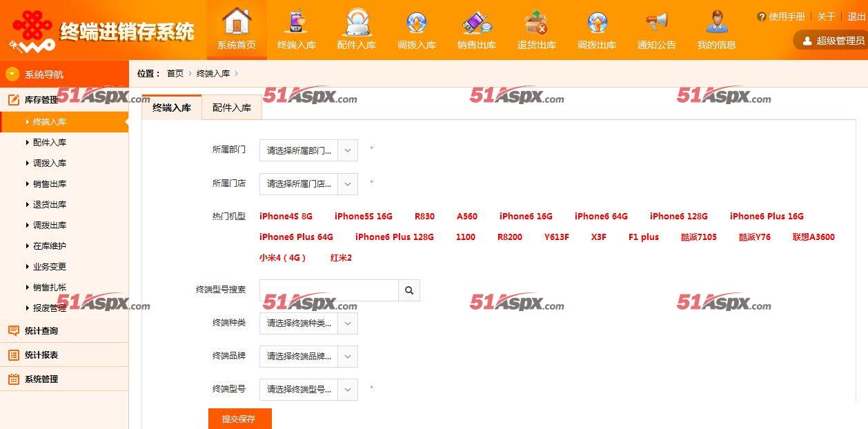Pick hot model A560
This screenshot has width=868, height=429.
click(467, 216)
